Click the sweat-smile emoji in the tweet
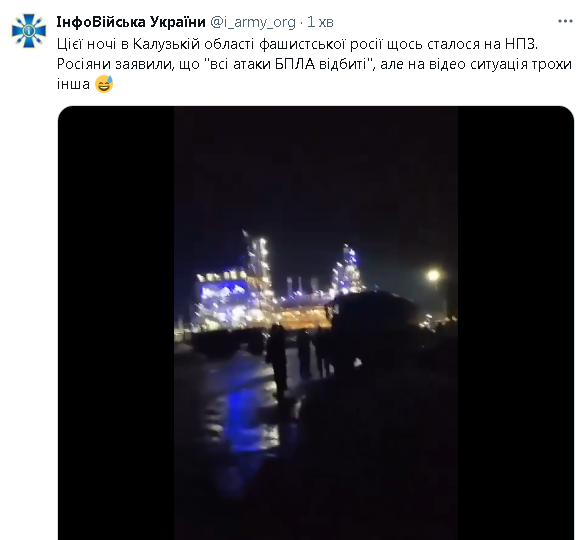The width and height of the screenshot is (586, 540). click(104, 84)
